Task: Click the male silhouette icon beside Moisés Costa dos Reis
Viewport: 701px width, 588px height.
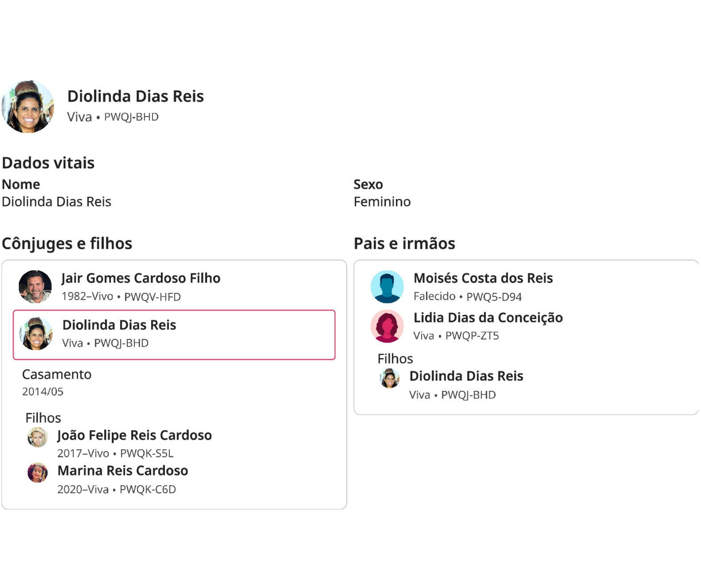Action: point(387,287)
